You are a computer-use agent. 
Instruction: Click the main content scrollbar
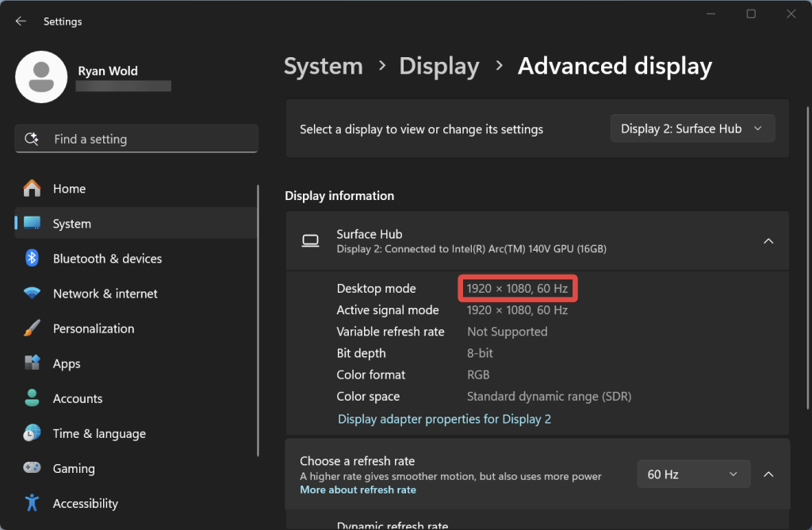click(x=807, y=258)
